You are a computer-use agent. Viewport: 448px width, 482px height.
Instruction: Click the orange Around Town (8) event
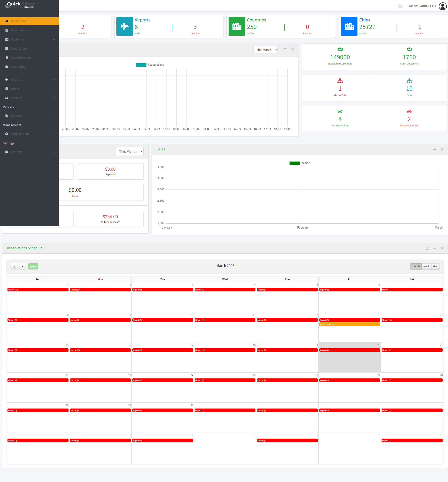pyautogui.click(x=349, y=324)
